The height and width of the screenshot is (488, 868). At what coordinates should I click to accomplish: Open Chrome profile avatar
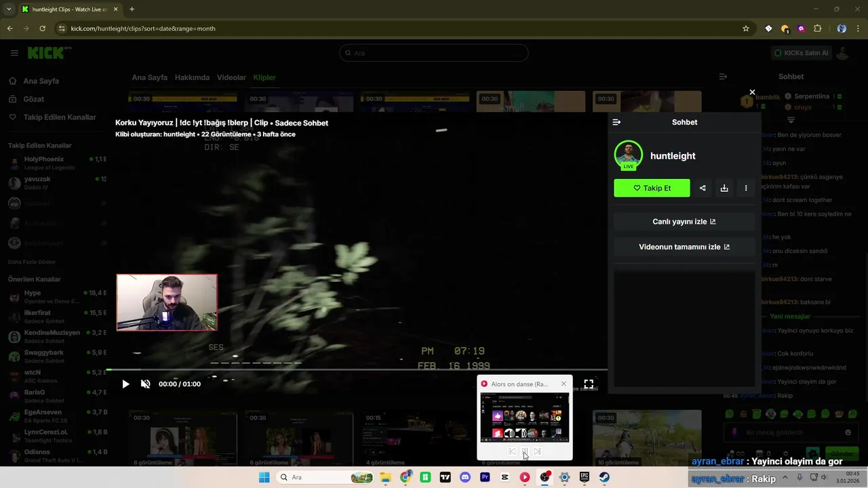click(842, 28)
